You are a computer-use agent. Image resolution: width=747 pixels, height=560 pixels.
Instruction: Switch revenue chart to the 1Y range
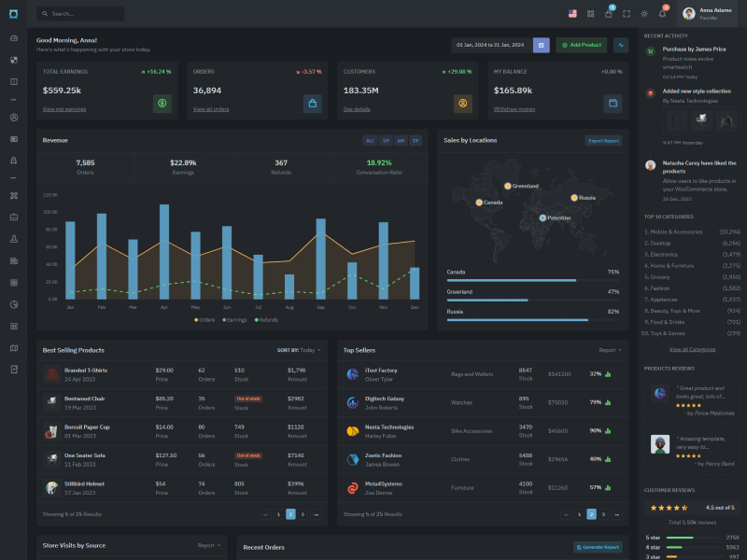pyautogui.click(x=416, y=140)
